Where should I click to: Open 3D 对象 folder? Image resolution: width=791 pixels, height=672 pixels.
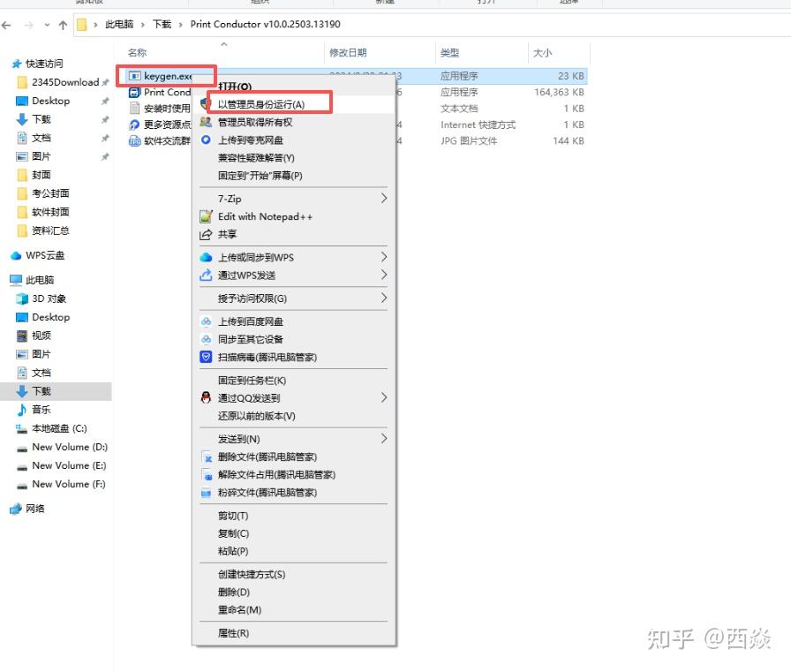pos(49,298)
